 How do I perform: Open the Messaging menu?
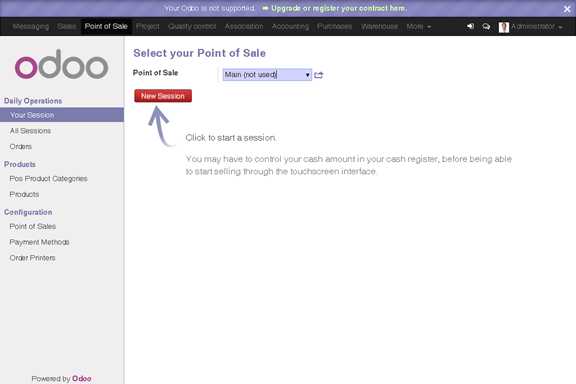(30, 26)
